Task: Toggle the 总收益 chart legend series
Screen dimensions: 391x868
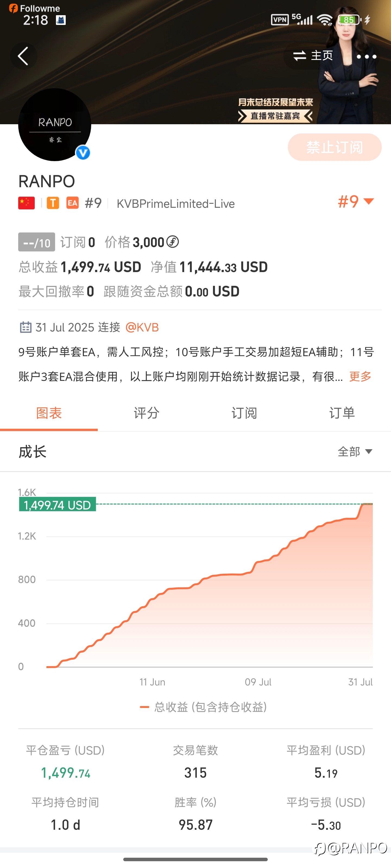Action: (203, 707)
